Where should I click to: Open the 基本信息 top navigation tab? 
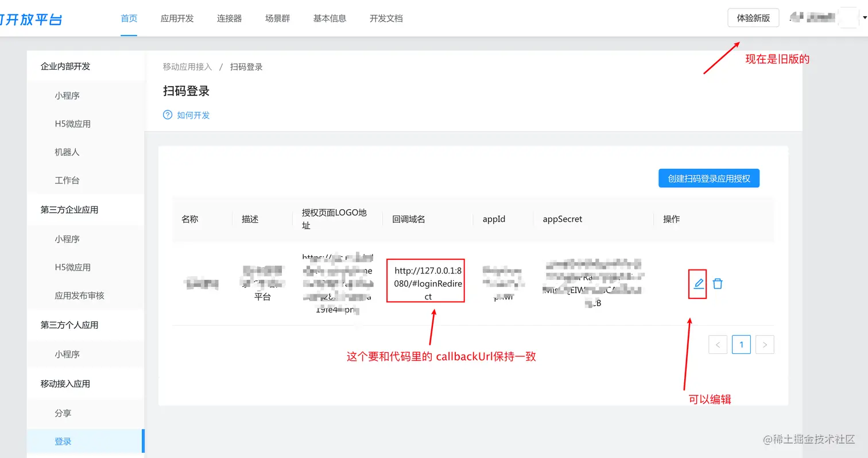pos(330,18)
